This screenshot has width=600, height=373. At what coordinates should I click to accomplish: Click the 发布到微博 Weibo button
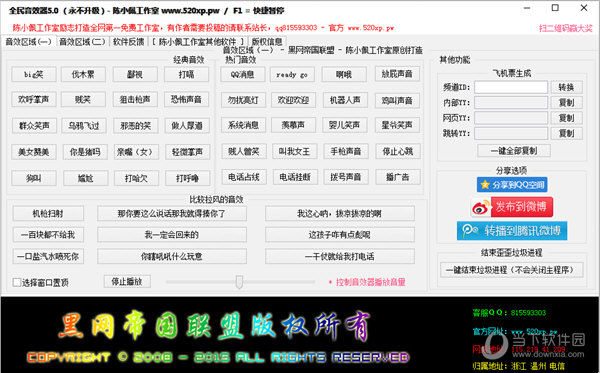(512, 207)
